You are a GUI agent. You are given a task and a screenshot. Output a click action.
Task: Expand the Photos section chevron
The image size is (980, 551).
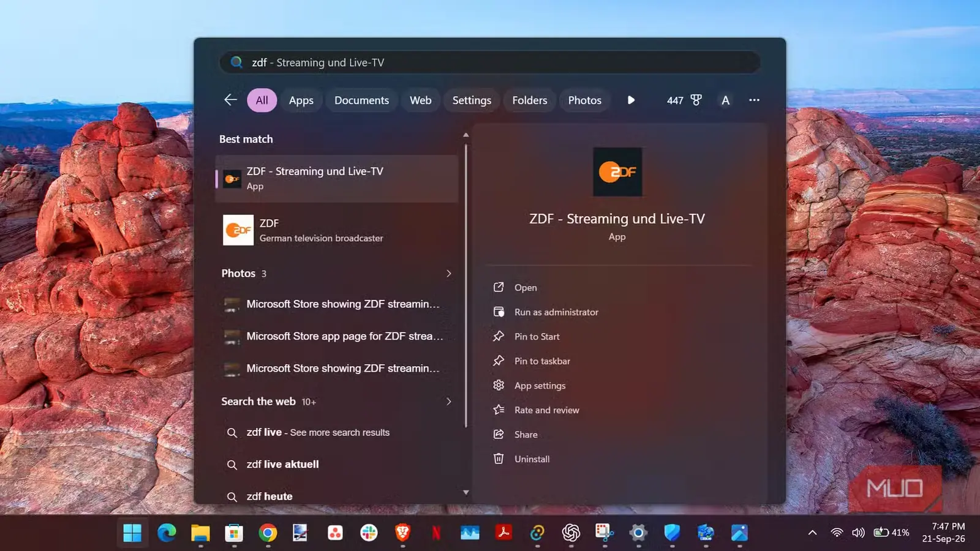(x=449, y=274)
